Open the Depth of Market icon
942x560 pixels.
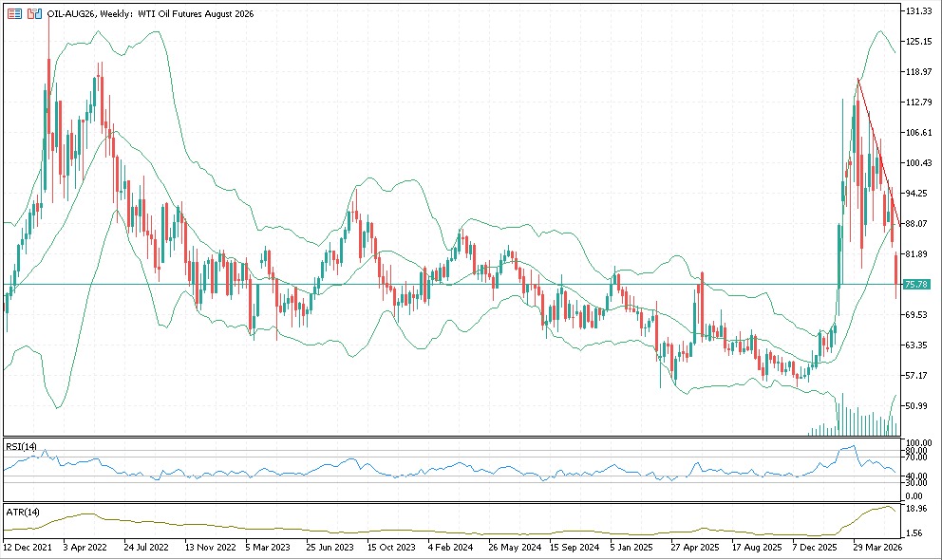pos(14,13)
